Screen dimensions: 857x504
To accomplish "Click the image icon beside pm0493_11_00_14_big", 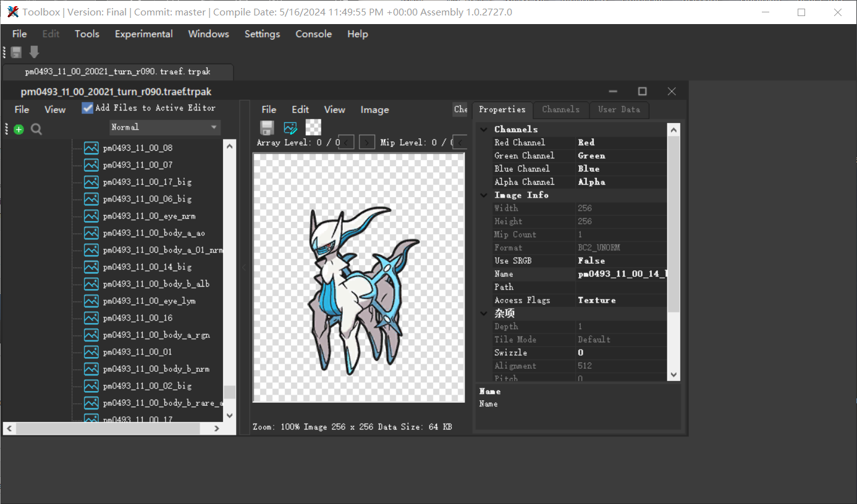I will pyautogui.click(x=91, y=267).
